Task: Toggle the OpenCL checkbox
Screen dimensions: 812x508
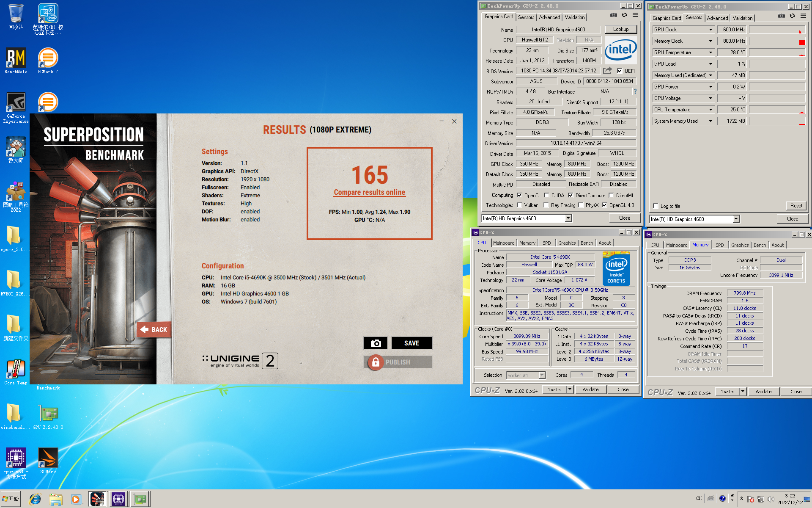Action: (x=519, y=196)
